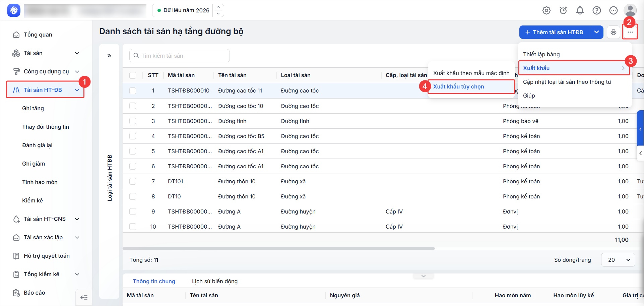This screenshot has height=306, width=644.
Task: Expand the Tài sản xác lập sidebar menu
Action: click(77, 238)
